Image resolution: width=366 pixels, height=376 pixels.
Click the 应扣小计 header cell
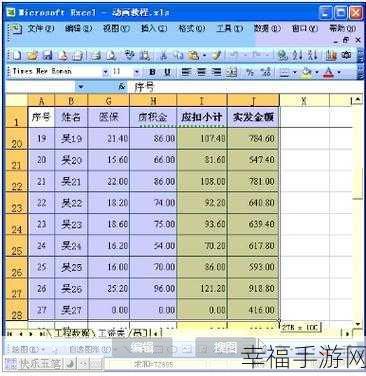202,117
